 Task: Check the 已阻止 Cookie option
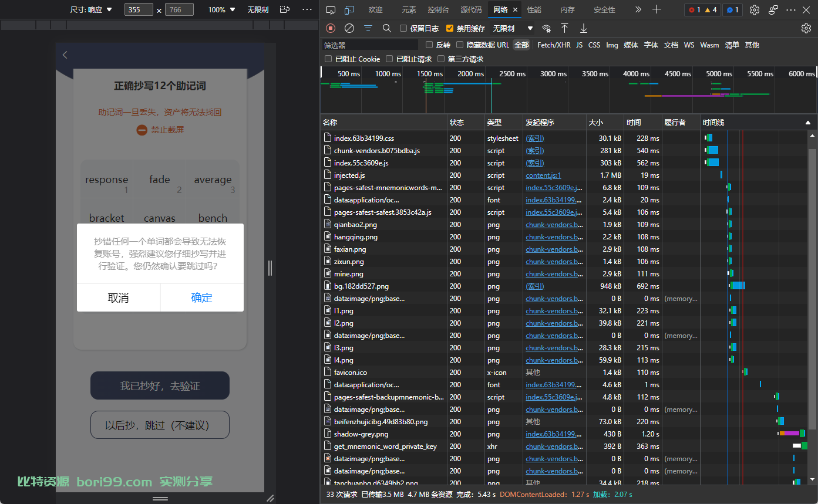click(328, 59)
